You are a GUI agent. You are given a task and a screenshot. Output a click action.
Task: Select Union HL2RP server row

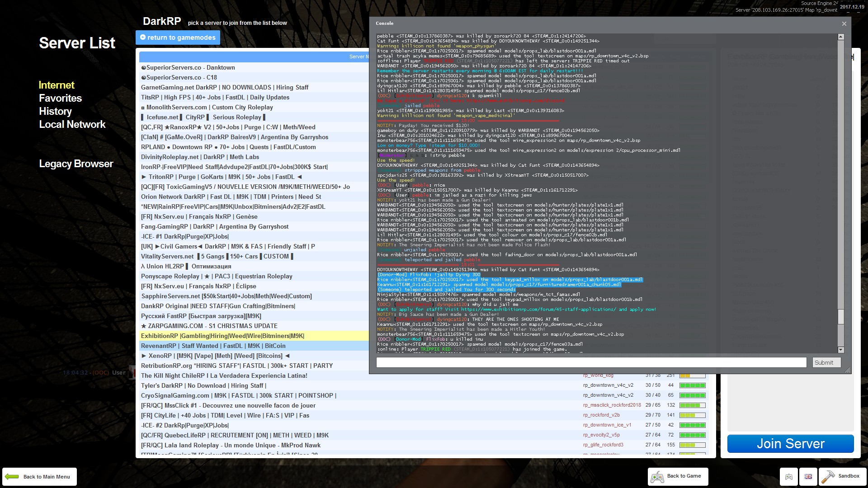coord(254,266)
